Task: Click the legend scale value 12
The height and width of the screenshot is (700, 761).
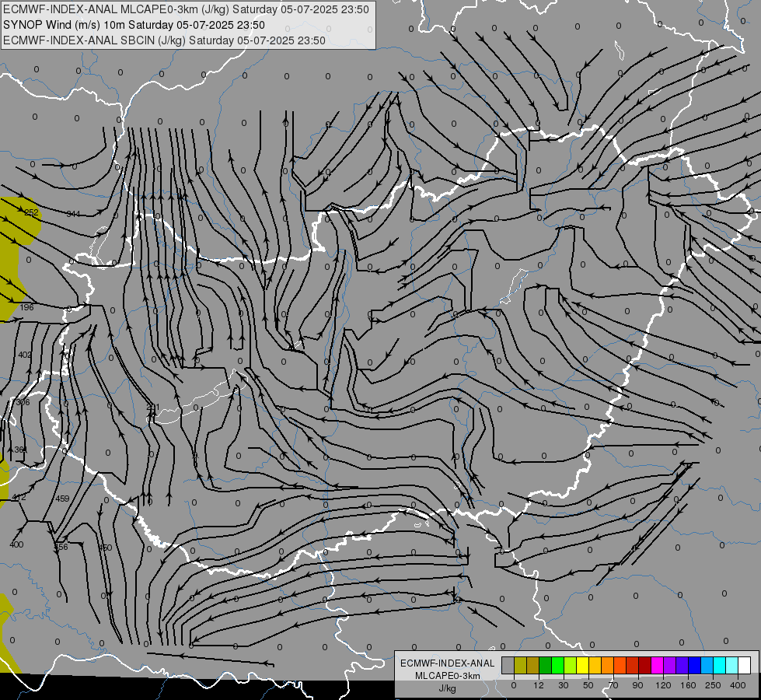Action: [538, 685]
